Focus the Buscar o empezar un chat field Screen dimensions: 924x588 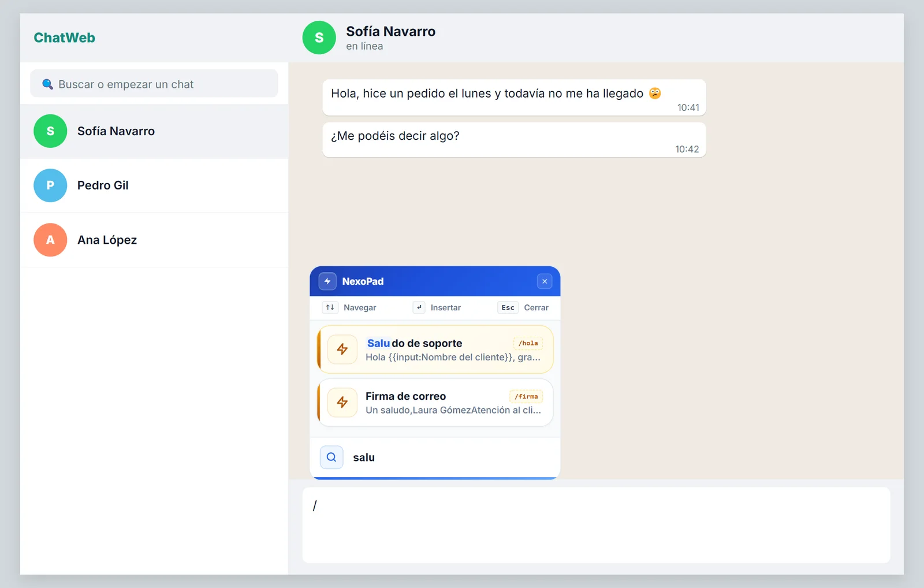pyautogui.click(x=154, y=84)
